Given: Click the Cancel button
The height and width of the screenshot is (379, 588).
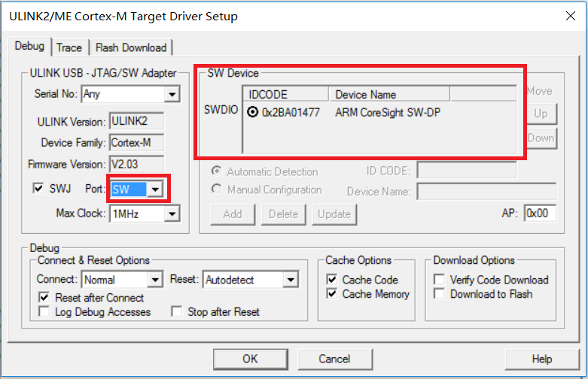Looking at the screenshot, I should click(x=335, y=359).
